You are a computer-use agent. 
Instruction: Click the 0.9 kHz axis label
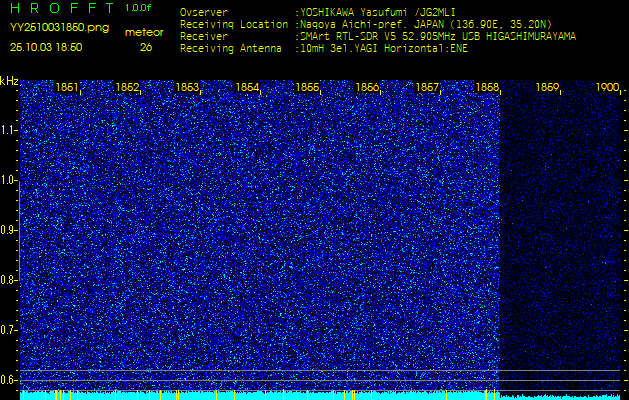(x=8, y=230)
